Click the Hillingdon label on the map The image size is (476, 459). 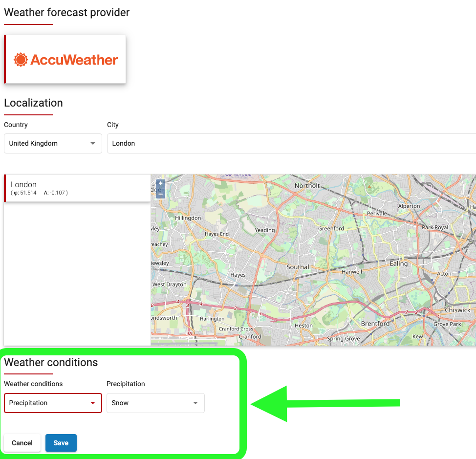point(188,218)
